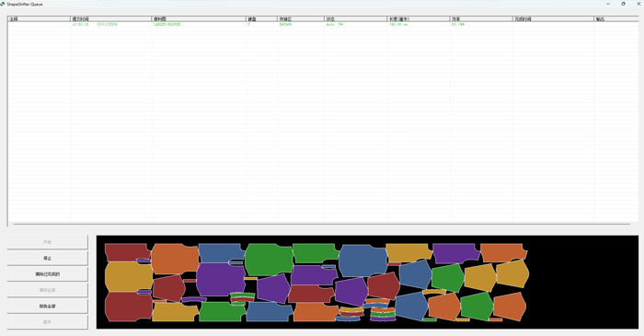This screenshot has width=644, height=336.
Task: Click the 排料图 column header
Action: click(x=199, y=19)
